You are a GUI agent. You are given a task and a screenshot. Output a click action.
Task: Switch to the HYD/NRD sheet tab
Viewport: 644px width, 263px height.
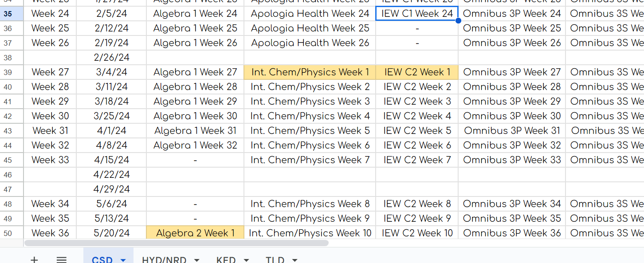click(x=164, y=260)
